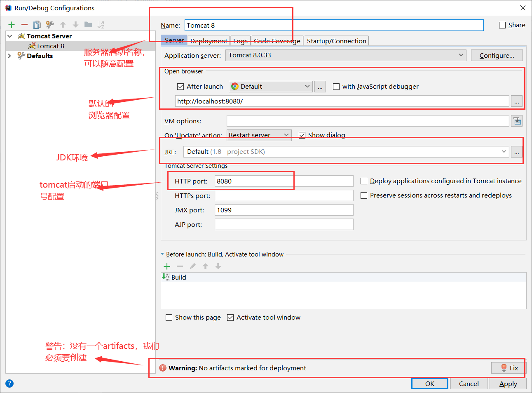Click the browse button next to browser dropdown
The height and width of the screenshot is (393, 532).
(320, 87)
